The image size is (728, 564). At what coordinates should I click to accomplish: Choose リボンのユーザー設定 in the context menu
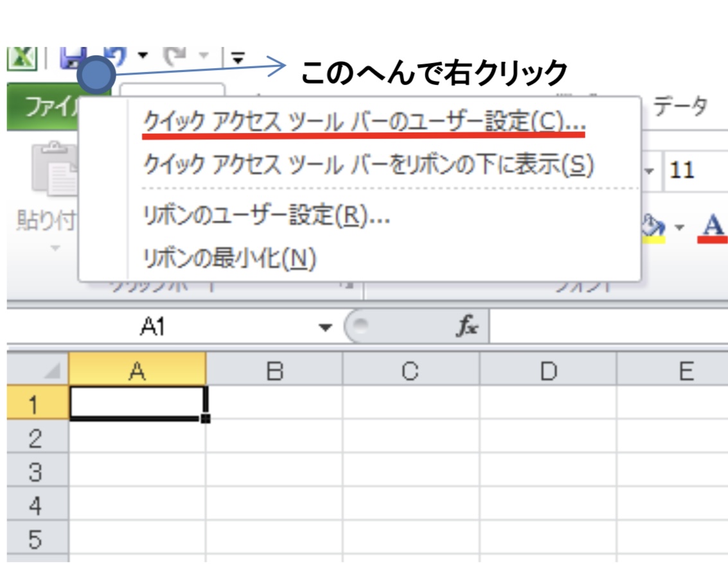click(x=266, y=216)
